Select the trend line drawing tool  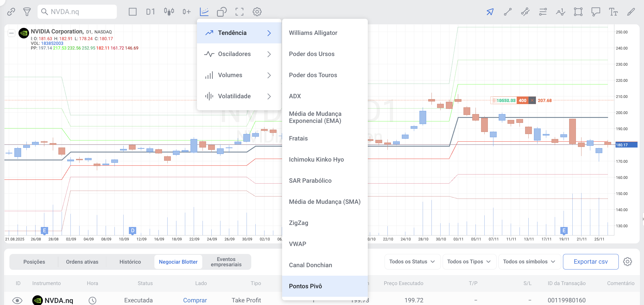click(x=508, y=12)
